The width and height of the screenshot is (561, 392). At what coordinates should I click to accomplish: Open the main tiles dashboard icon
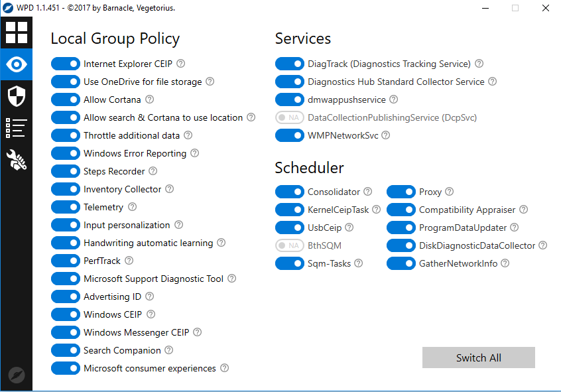click(16, 33)
